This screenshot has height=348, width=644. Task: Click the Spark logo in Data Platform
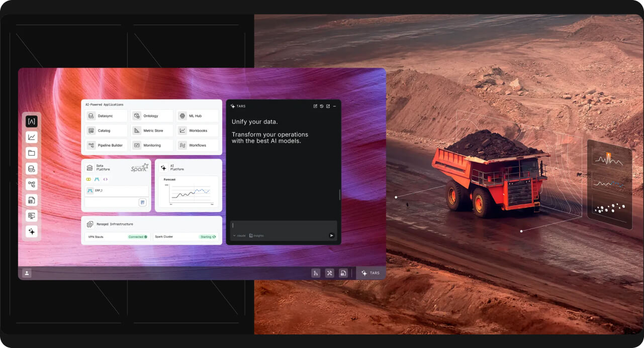[x=140, y=168]
